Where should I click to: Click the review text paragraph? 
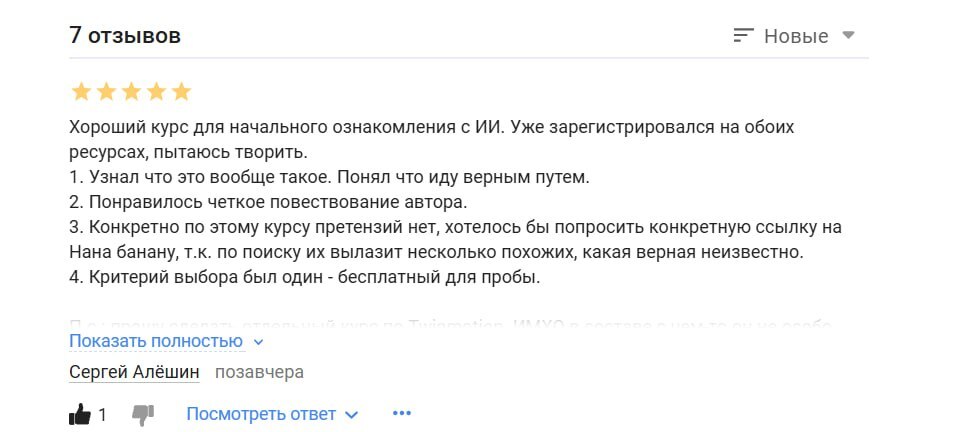(456, 202)
